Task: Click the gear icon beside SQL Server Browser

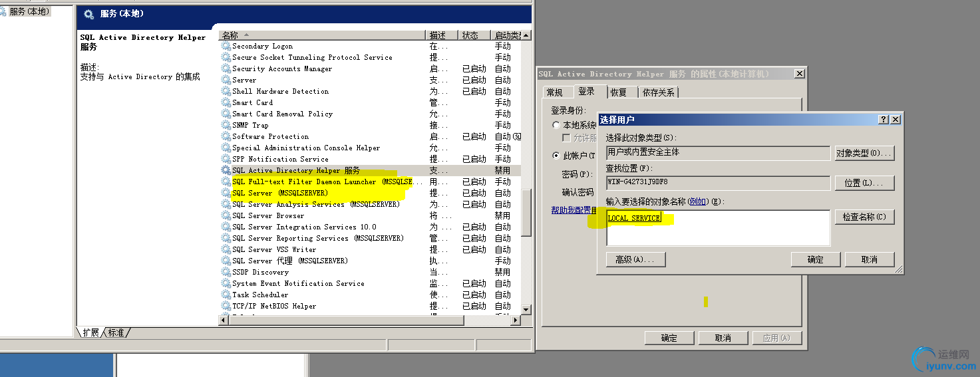Action: (x=226, y=216)
